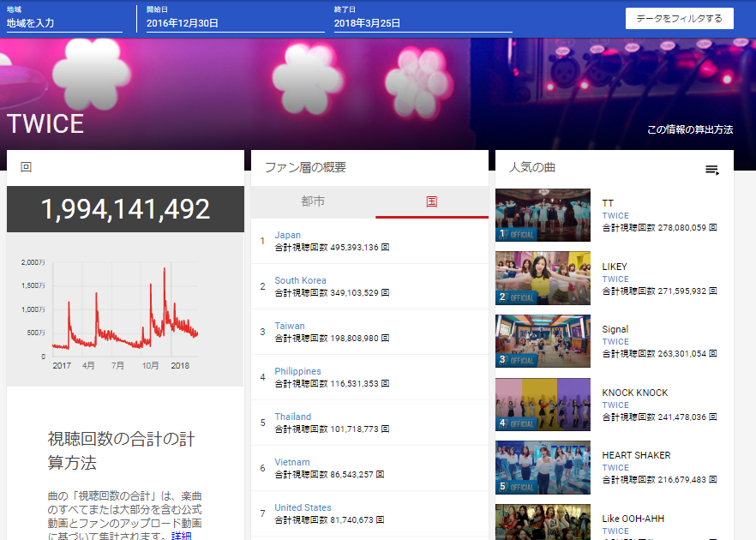Click the song title KNOCK KNOCK
This screenshot has height=540, width=756.
[635, 393]
